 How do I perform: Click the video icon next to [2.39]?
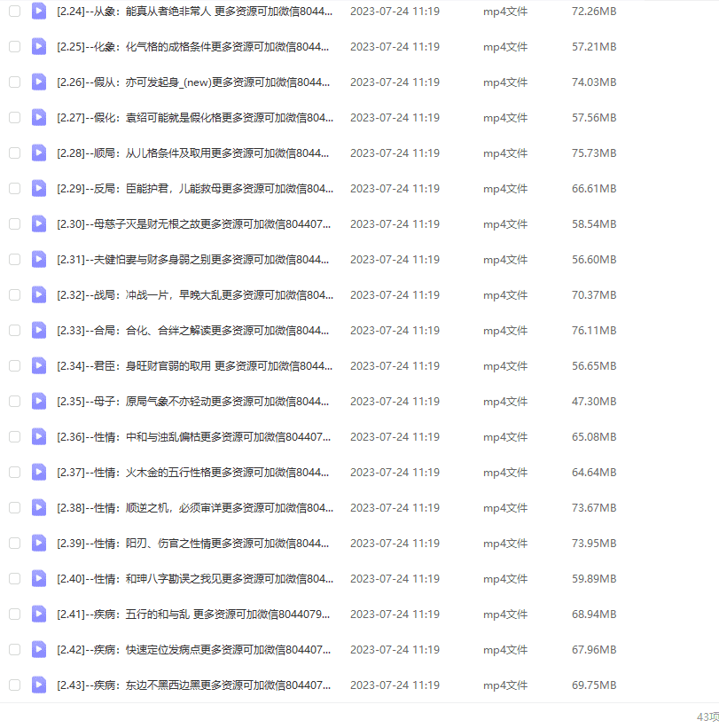pyautogui.click(x=39, y=543)
